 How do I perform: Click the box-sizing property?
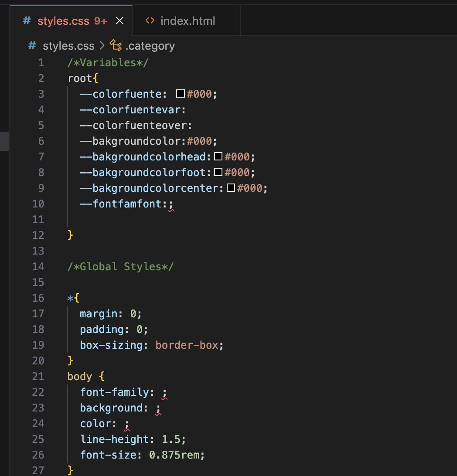click(111, 345)
